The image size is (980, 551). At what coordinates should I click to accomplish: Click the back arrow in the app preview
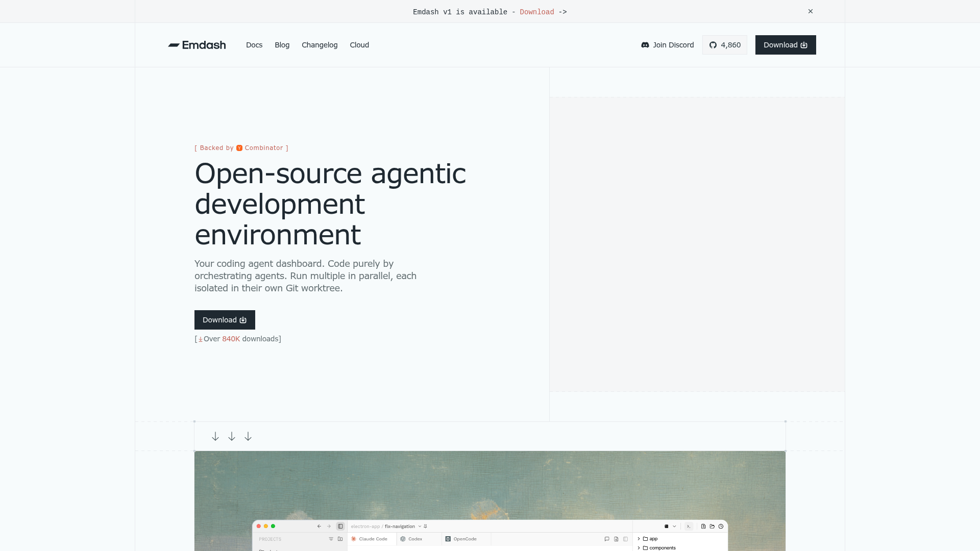(x=320, y=526)
